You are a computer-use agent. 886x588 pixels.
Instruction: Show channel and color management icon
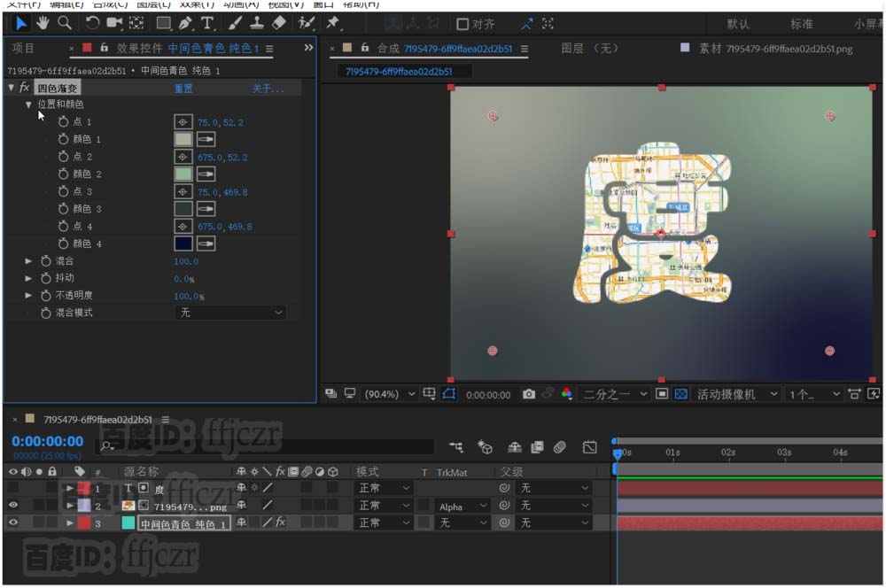[567, 394]
